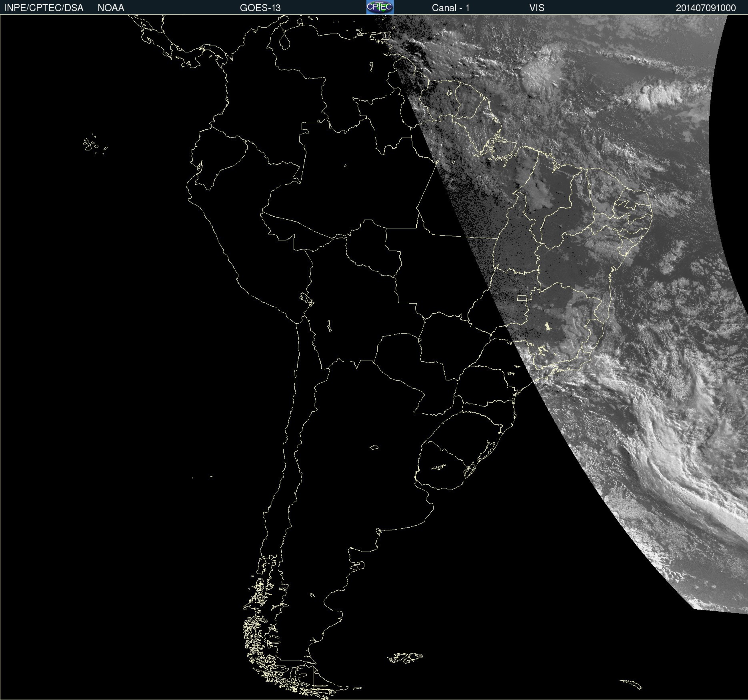748x700 pixels.
Task: Click the CPTEC logo in the header
Action: pos(380,7)
